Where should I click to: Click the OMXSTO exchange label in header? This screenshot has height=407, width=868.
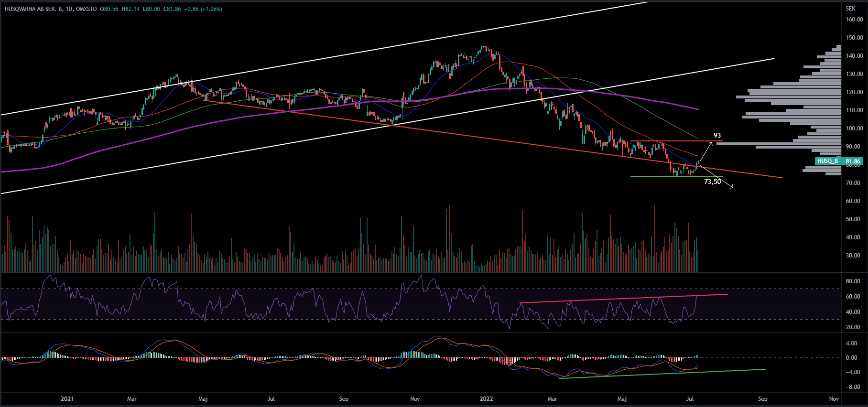[x=86, y=9]
